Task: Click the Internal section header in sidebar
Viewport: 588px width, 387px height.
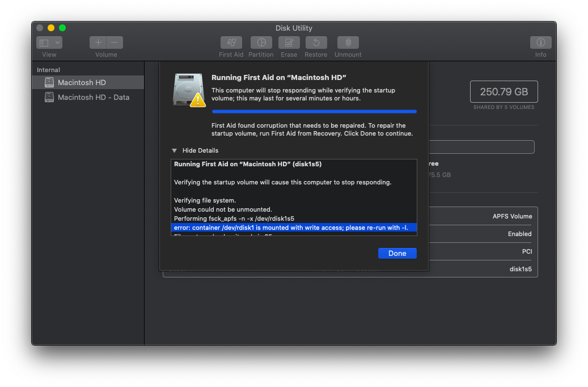Action: click(x=48, y=70)
